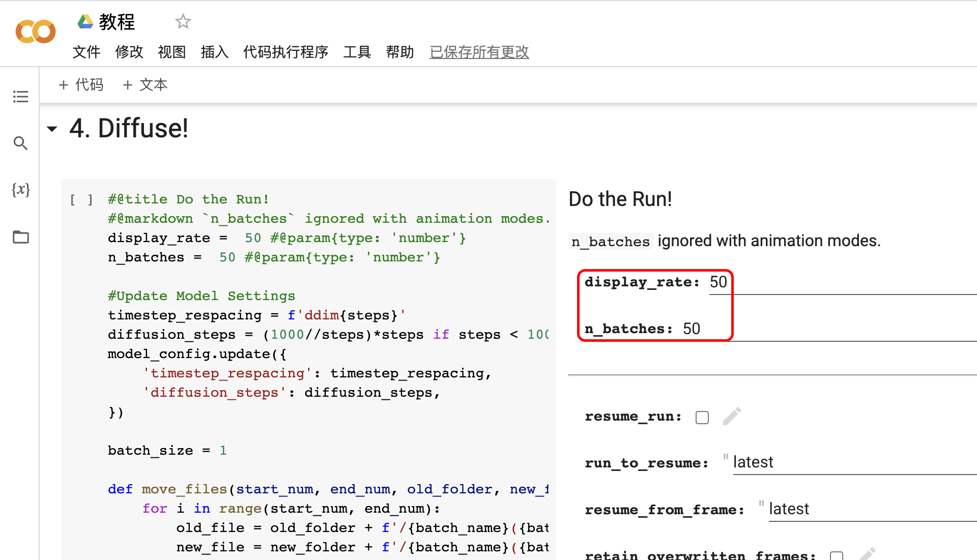Viewport: 977px width, 560px height.
Task: Collapse the 4. Diffuse! section
Action: pos(52,129)
